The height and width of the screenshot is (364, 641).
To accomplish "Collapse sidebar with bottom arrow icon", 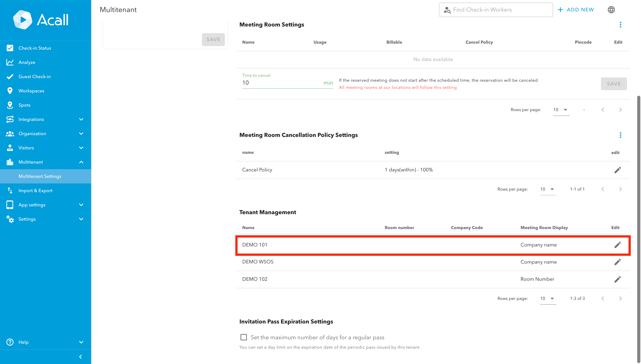I will (81, 357).
